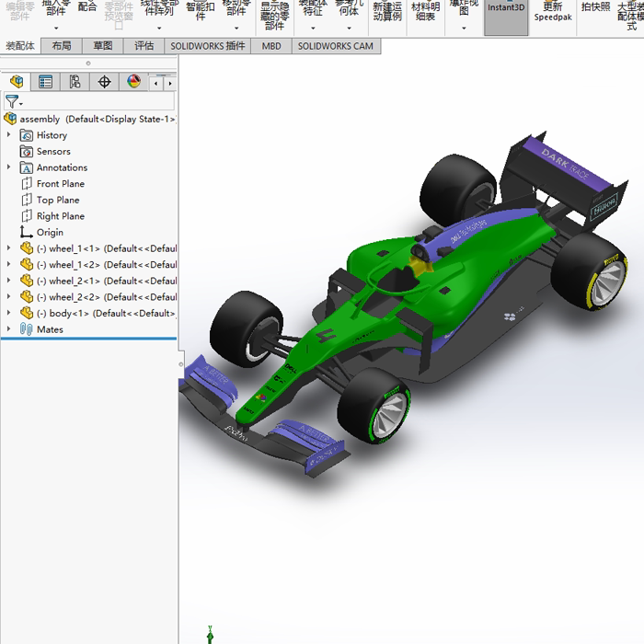Image resolution: width=644 pixels, height=644 pixels.
Task: Click the Annotations folder icon
Action: tap(27, 167)
